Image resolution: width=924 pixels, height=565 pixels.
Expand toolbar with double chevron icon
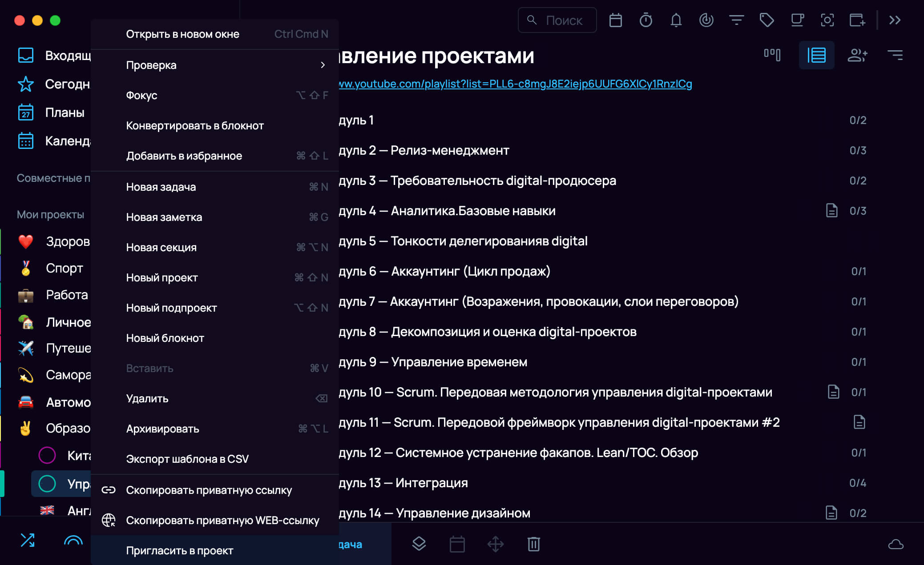click(895, 20)
